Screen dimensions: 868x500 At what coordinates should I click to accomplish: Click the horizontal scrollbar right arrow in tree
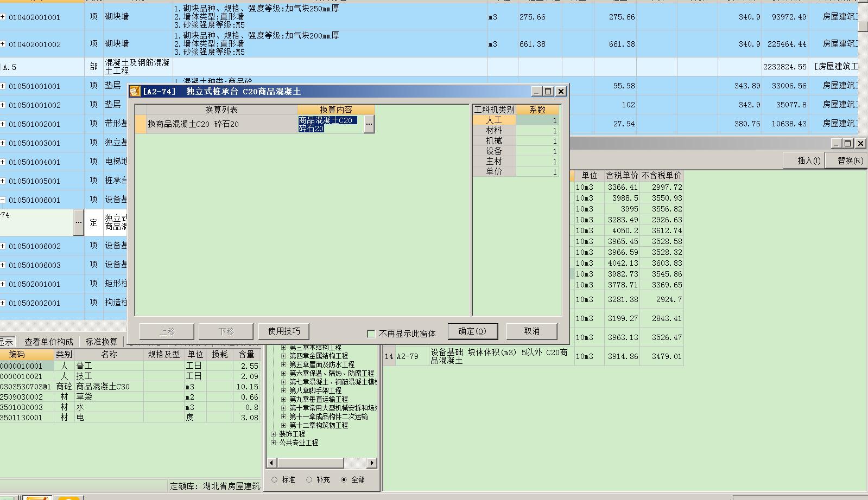click(372, 463)
